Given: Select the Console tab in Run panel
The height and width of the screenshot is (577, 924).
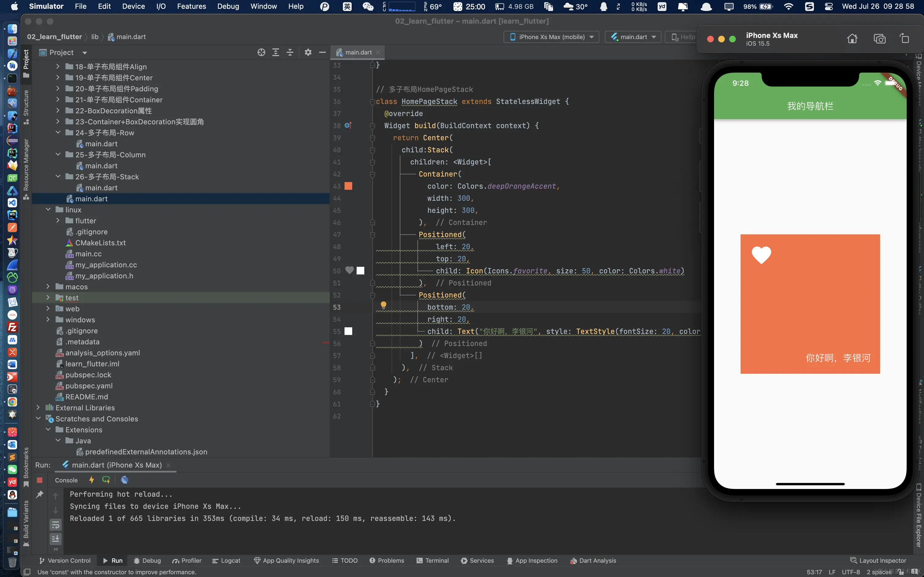Looking at the screenshot, I should (x=66, y=480).
